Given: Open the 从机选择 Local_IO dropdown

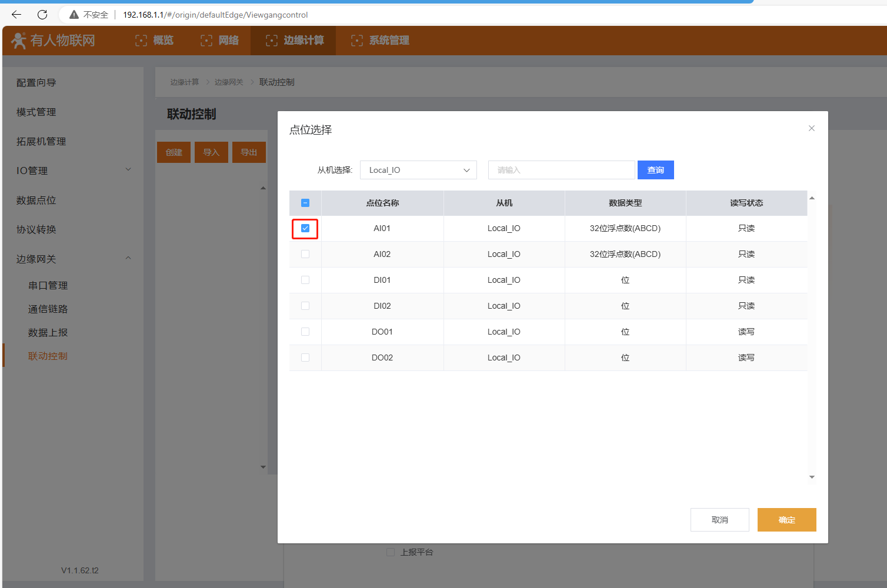Looking at the screenshot, I should tap(418, 170).
